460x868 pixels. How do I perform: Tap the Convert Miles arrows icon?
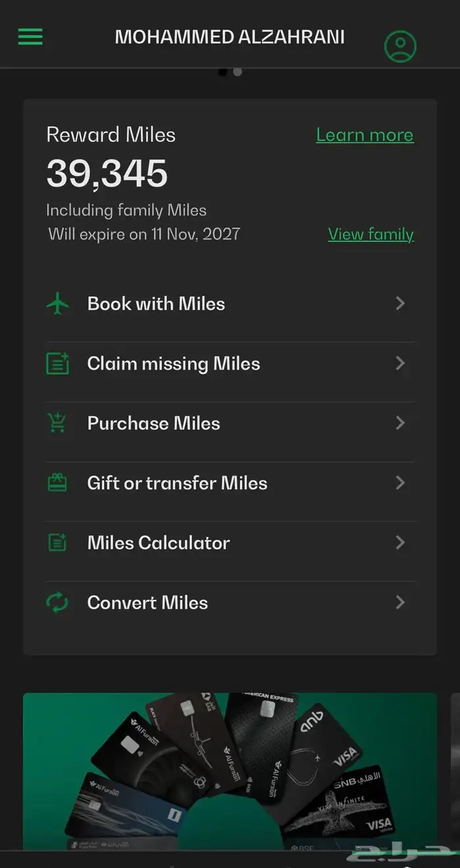58,603
